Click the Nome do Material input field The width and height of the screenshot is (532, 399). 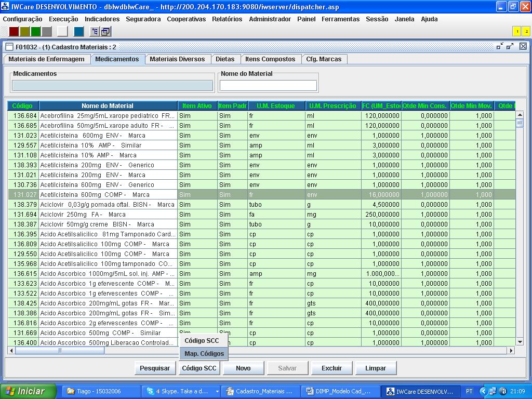(x=268, y=86)
